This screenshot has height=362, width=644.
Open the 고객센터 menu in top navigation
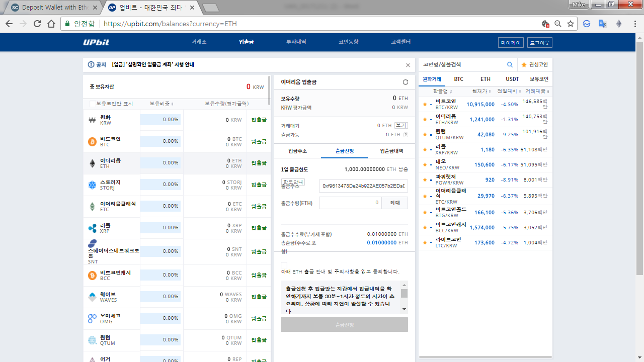(x=400, y=42)
